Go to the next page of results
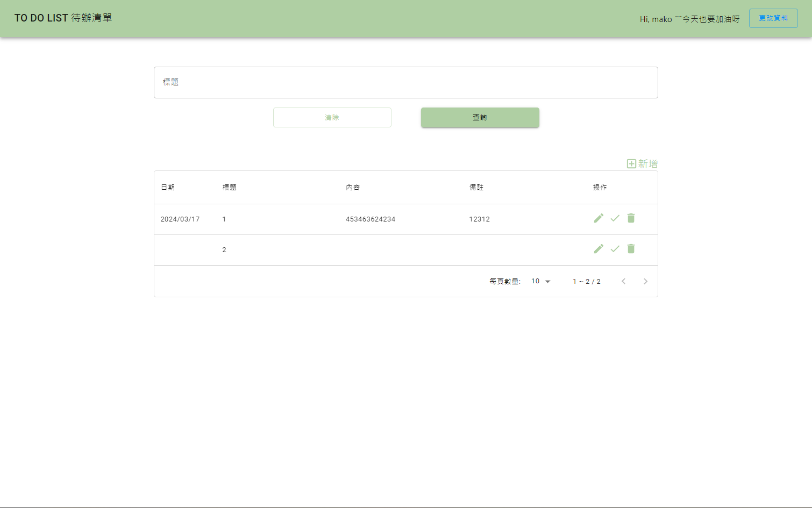Image resolution: width=812 pixels, height=508 pixels. click(645, 281)
